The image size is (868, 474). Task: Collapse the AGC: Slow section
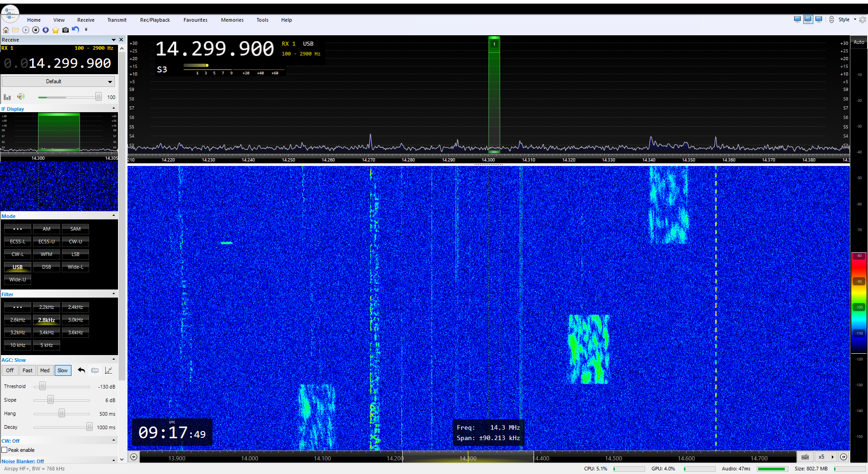(113, 360)
